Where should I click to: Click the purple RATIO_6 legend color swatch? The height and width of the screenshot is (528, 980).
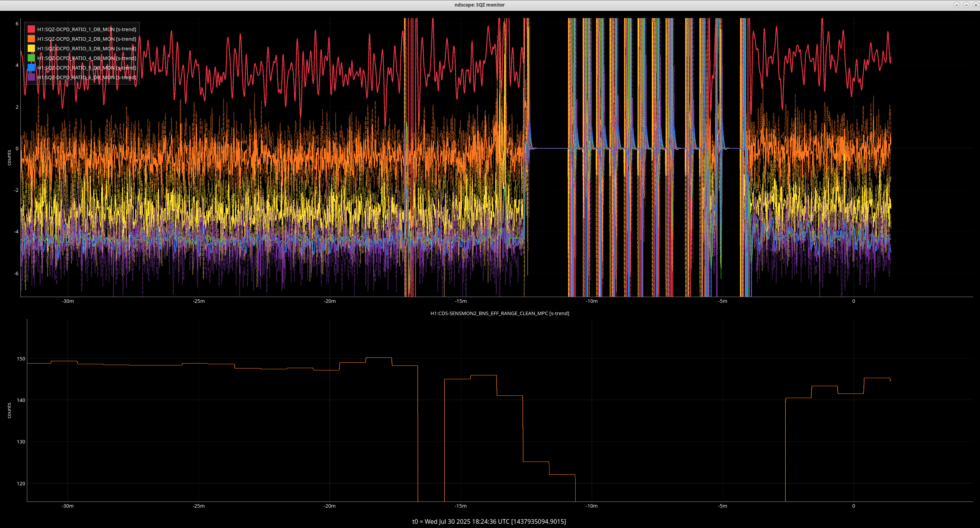pyautogui.click(x=31, y=77)
